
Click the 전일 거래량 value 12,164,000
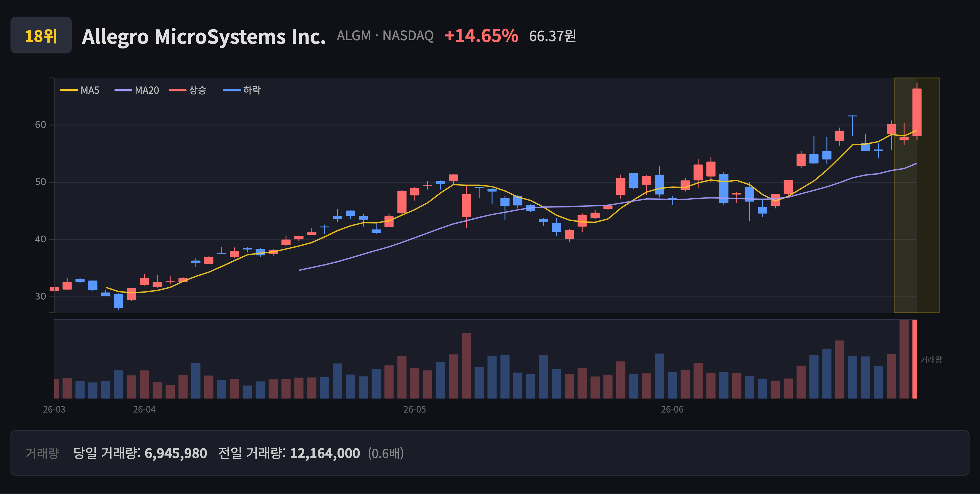pyautogui.click(x=325, y=453)
